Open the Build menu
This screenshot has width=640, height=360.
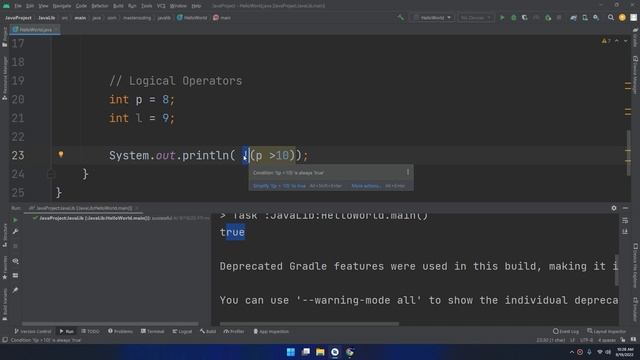[x=118, y=6]
